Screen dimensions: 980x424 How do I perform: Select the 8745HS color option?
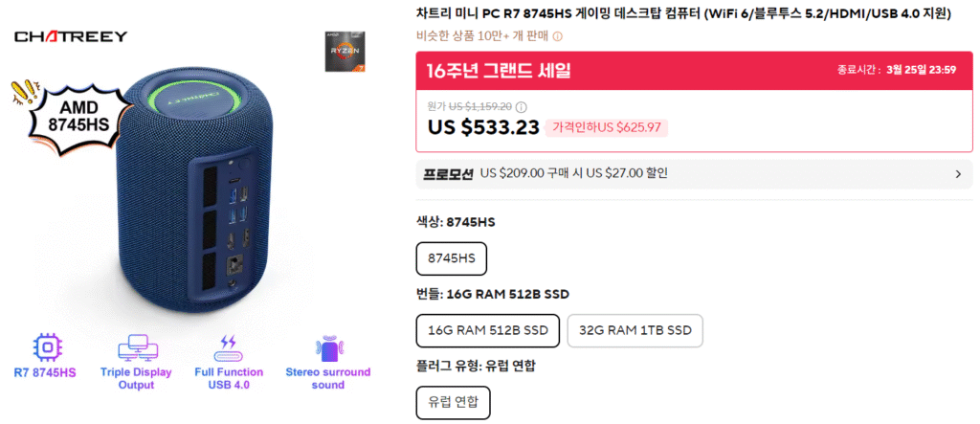pos(452,259)
